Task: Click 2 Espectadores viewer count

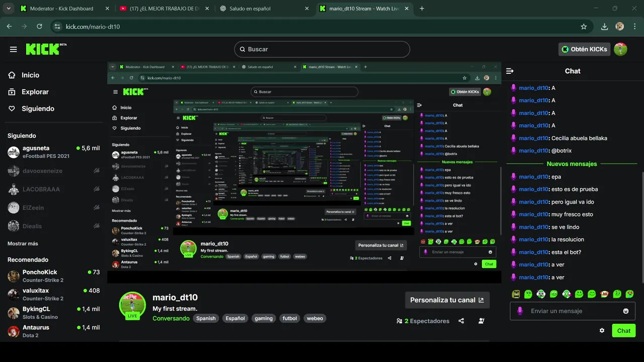Action: (x=423, y=321)
